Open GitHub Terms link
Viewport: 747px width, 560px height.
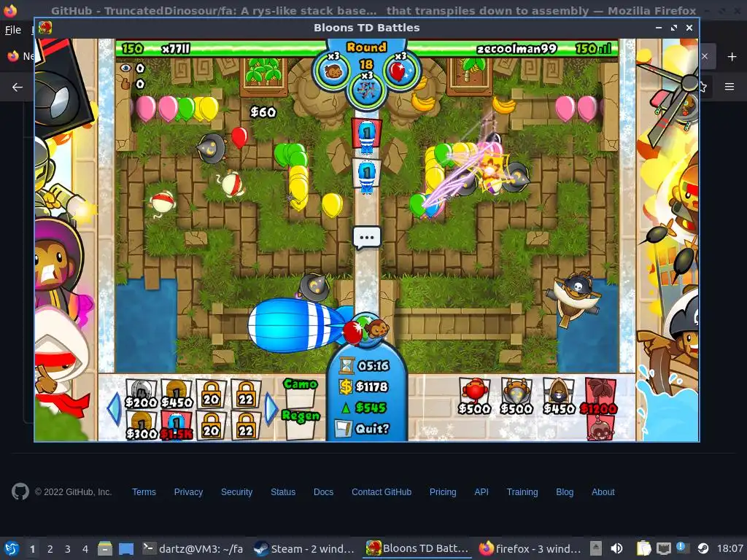coord(144,492)
